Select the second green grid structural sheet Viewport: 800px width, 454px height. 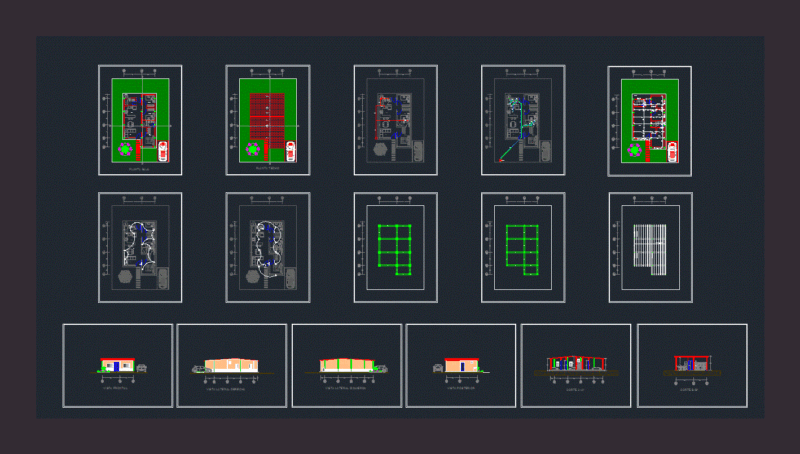(523, 247)
